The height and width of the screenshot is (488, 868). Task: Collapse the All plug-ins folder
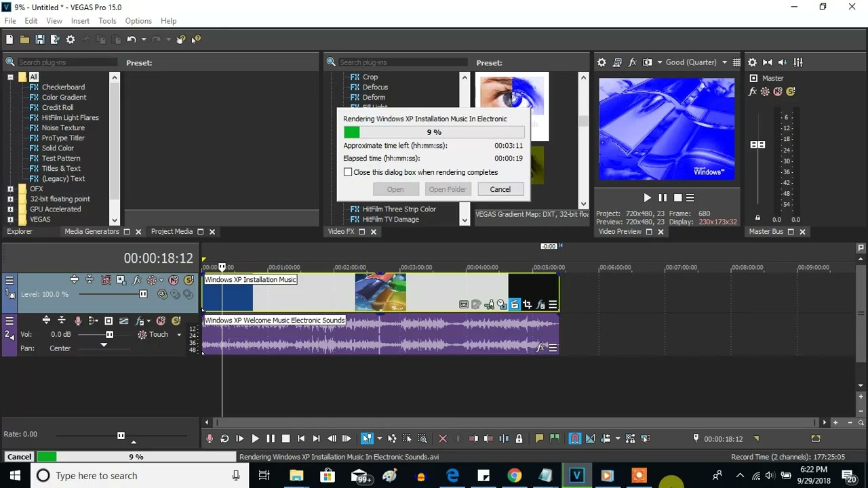(10, 77)
